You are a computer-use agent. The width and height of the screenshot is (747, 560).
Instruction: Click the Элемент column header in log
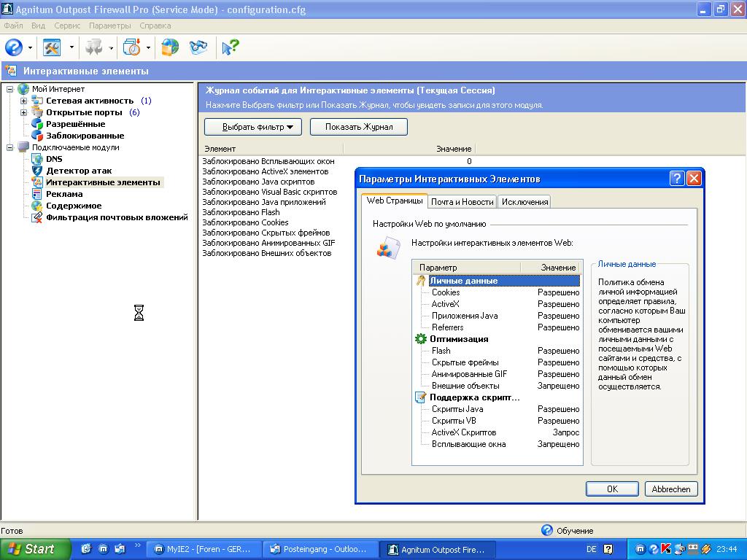pyautogui.click(x=271, y=149)
